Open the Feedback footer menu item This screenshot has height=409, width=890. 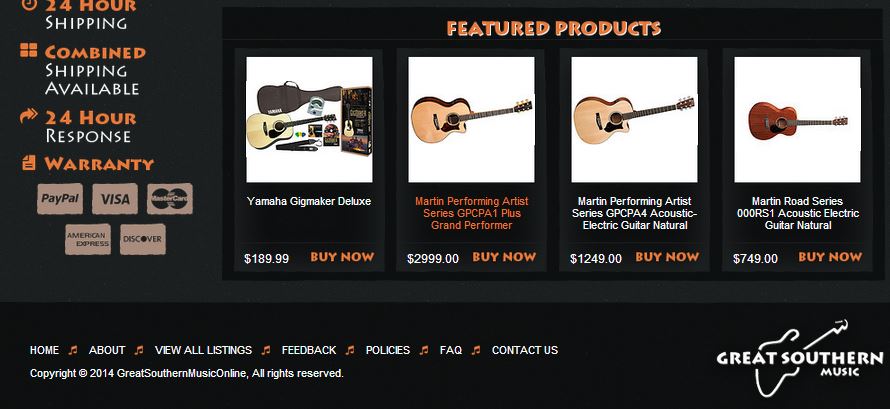click(309, 351)
